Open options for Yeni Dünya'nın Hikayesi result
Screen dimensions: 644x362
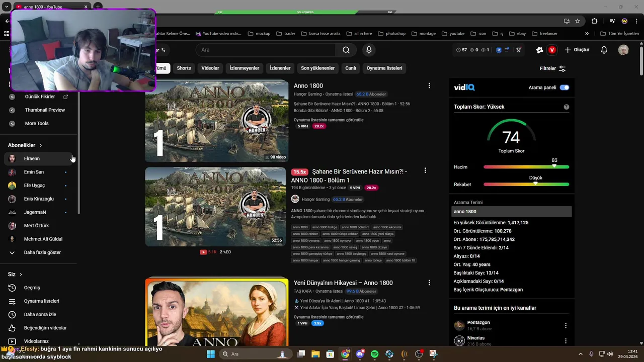429,283
